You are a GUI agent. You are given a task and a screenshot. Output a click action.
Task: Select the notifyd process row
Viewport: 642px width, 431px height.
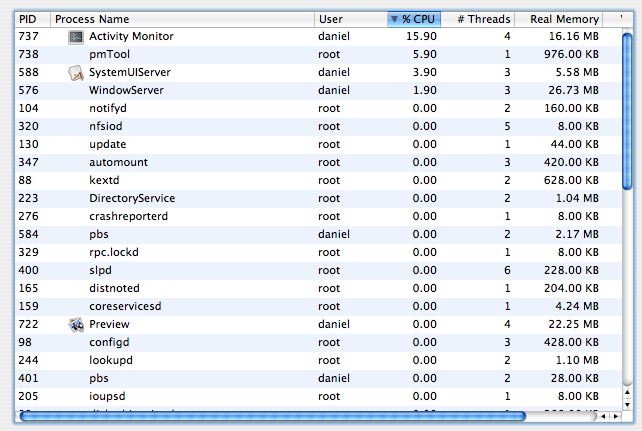[318, 108]
